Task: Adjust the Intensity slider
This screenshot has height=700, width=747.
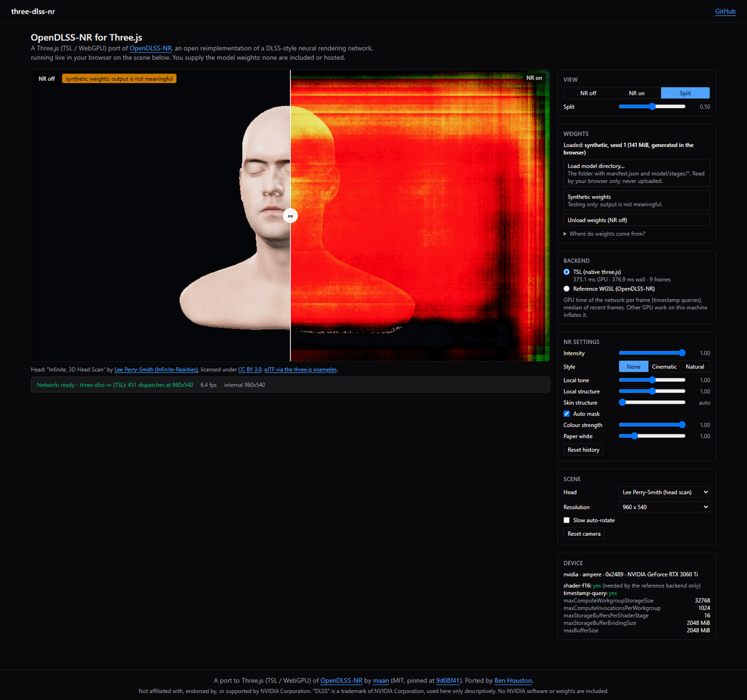Action: pyautogui.click(x=652, y=353)
